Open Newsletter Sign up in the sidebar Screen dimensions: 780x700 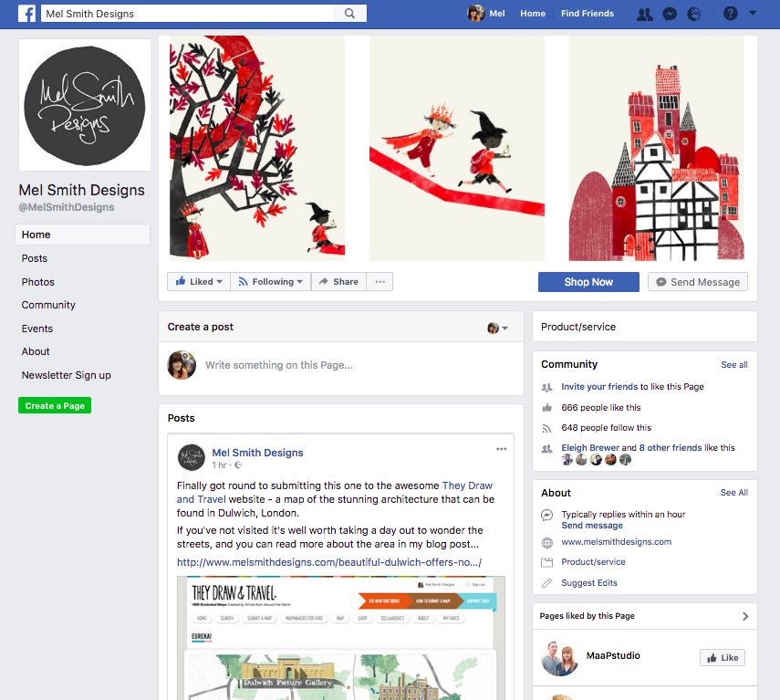(67, 375)
